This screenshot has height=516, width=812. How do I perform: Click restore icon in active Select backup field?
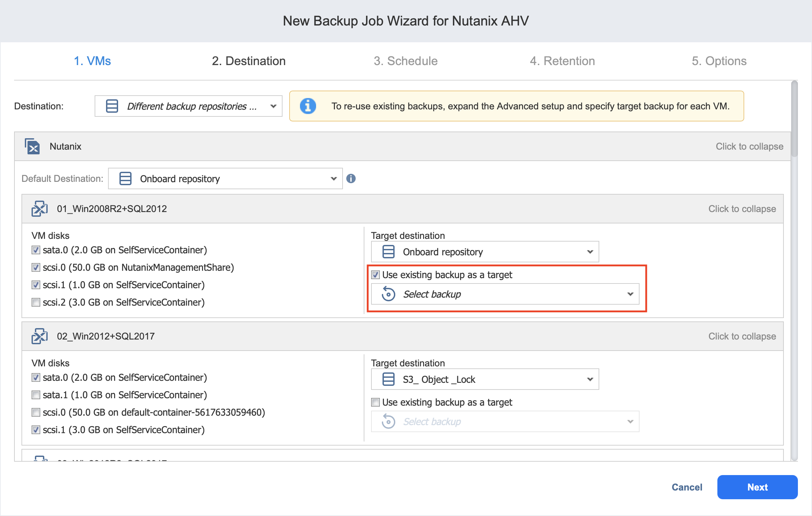click(388, 294)
